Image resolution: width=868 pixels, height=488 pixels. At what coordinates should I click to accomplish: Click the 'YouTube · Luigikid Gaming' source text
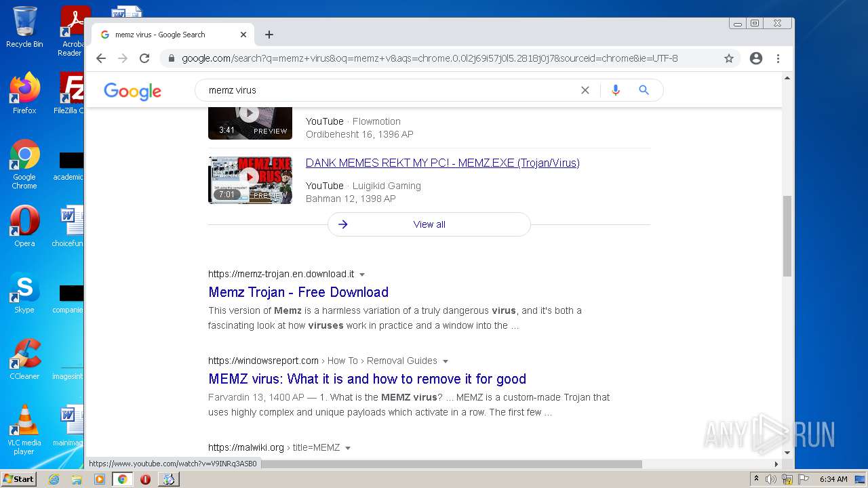tap(363, 186)
